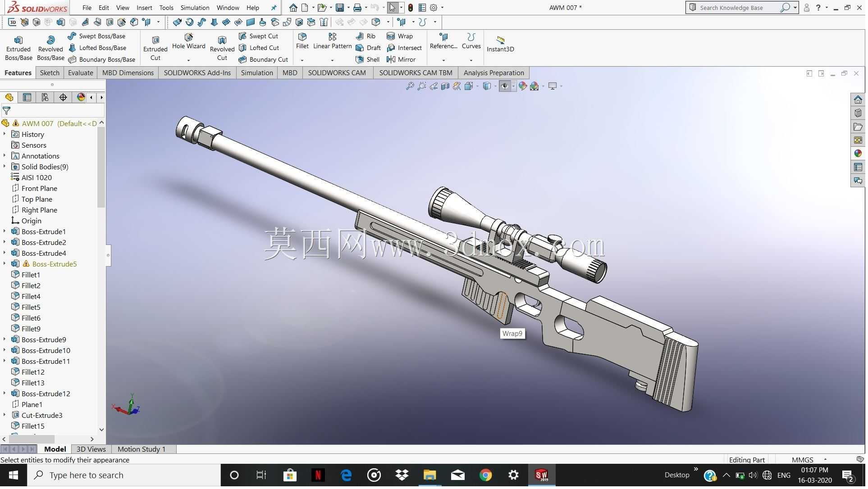The height and width of the screenshot is (489, 868).
Task: Open the Options gear button
Action: (434, 8)
